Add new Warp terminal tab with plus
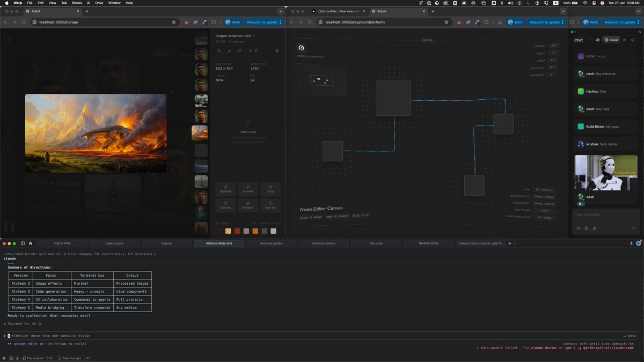This screenshot has width=644, height=362. (x=510, y=243)
